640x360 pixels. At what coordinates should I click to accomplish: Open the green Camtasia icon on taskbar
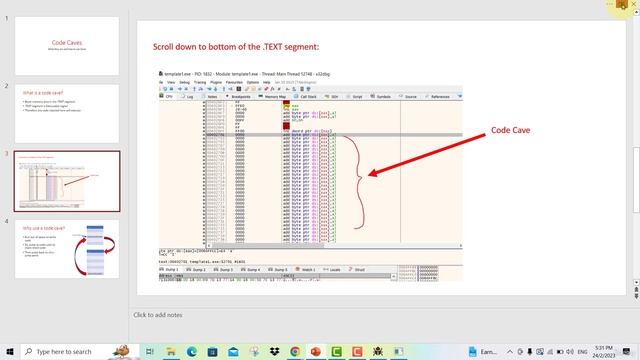tap(336, 351)
